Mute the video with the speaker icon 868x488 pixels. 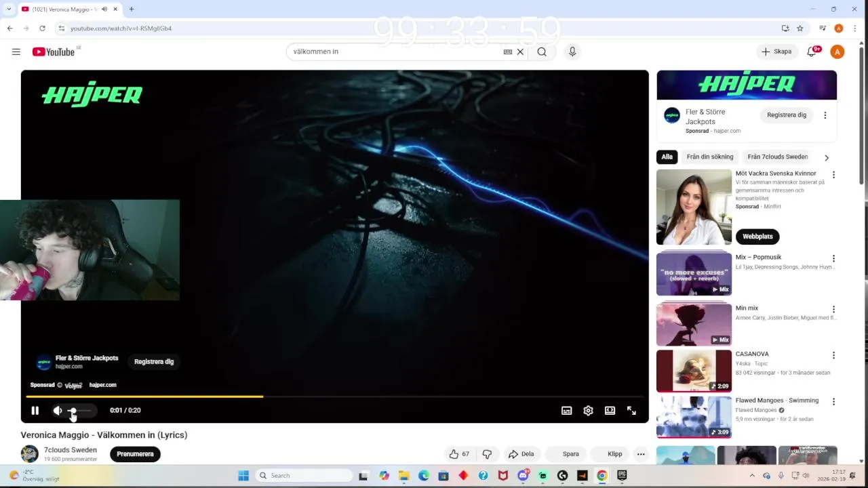pos(58,410)
